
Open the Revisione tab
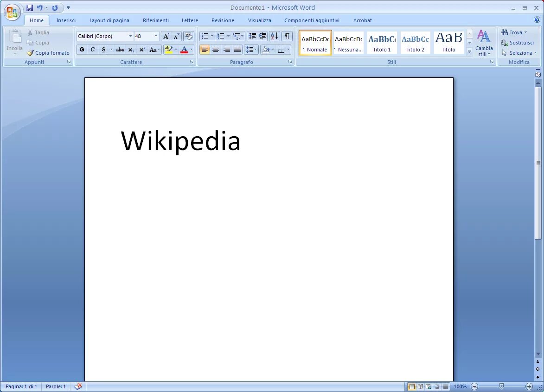click(223, 20)
